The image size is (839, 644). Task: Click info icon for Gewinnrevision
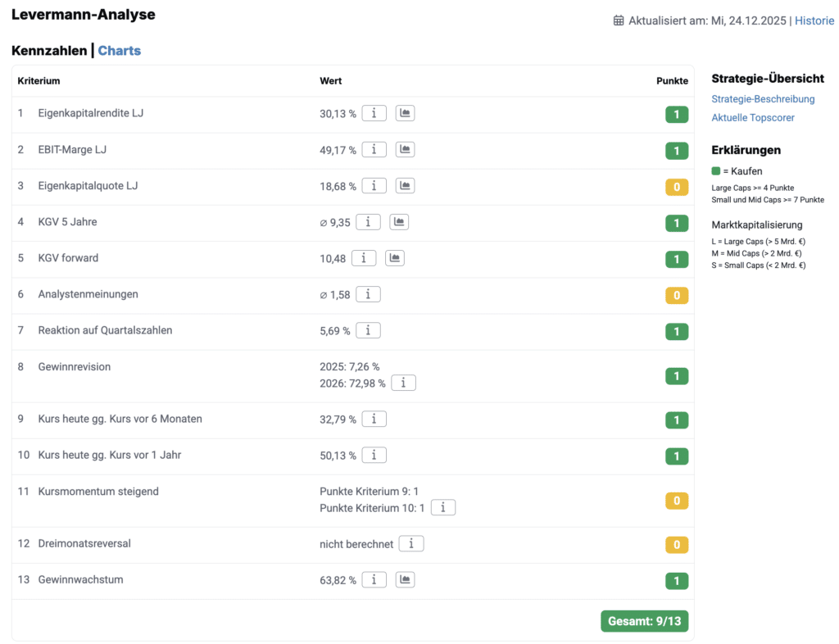pyautogui.click(x=403, y=383)
